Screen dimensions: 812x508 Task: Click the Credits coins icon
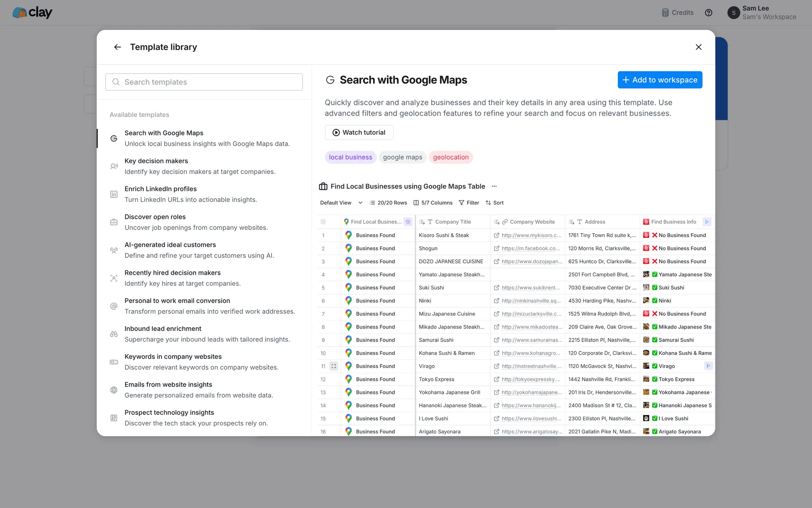(x=665, y=13)
